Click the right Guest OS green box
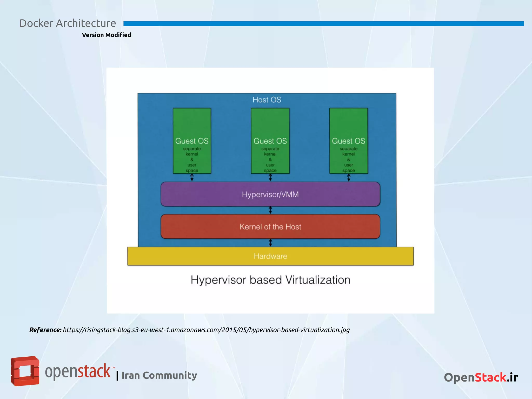Screen dimensions: 532x399 click(x=349, y=141)
